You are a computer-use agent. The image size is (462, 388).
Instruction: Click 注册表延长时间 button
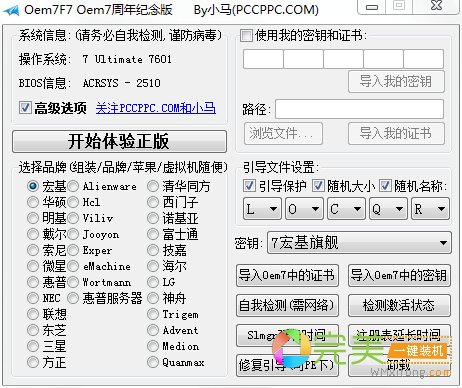pos(399,335)
